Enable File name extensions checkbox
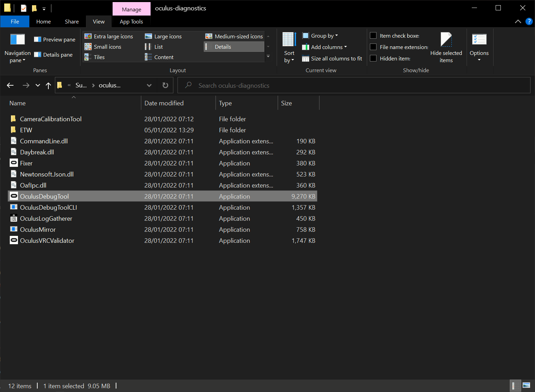This screenshot has height=392, width=535. click(x=373, y=47)
